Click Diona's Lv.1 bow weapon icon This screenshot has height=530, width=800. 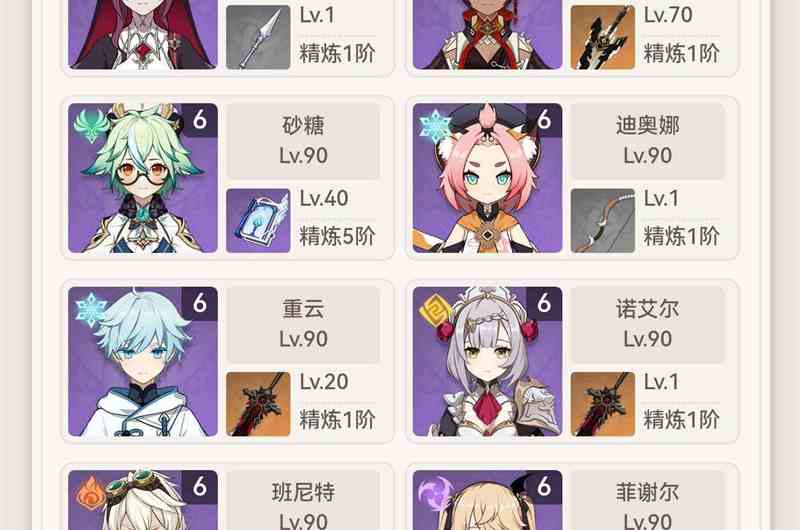pyautogui.click(x=603, y=220)
